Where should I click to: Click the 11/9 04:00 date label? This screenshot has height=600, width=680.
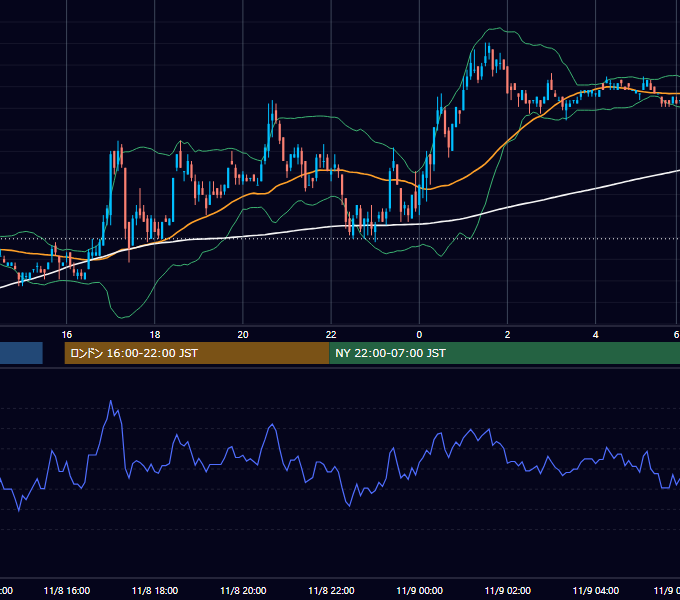click(x=596, y=590)
